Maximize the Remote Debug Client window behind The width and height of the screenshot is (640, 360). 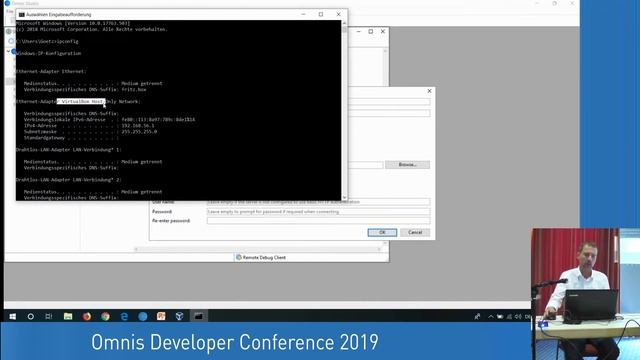(371, 31)
